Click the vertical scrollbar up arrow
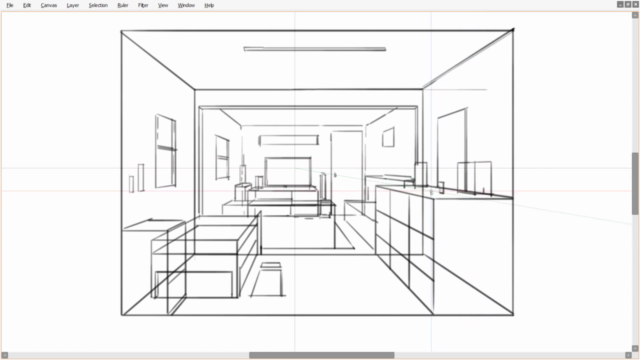 pos(635,15)
